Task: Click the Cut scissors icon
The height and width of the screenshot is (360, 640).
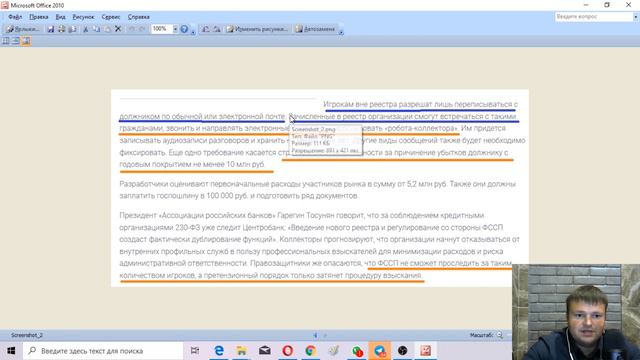Action: [86, 29]
